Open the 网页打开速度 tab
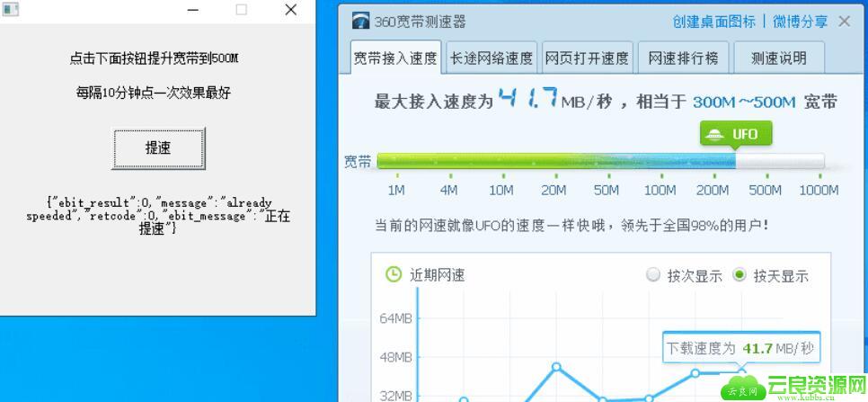 (587, 58)
